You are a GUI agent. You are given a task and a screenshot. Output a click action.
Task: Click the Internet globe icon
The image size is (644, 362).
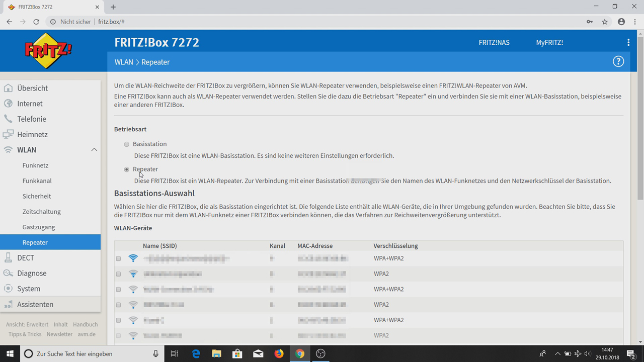coord(9,103)
